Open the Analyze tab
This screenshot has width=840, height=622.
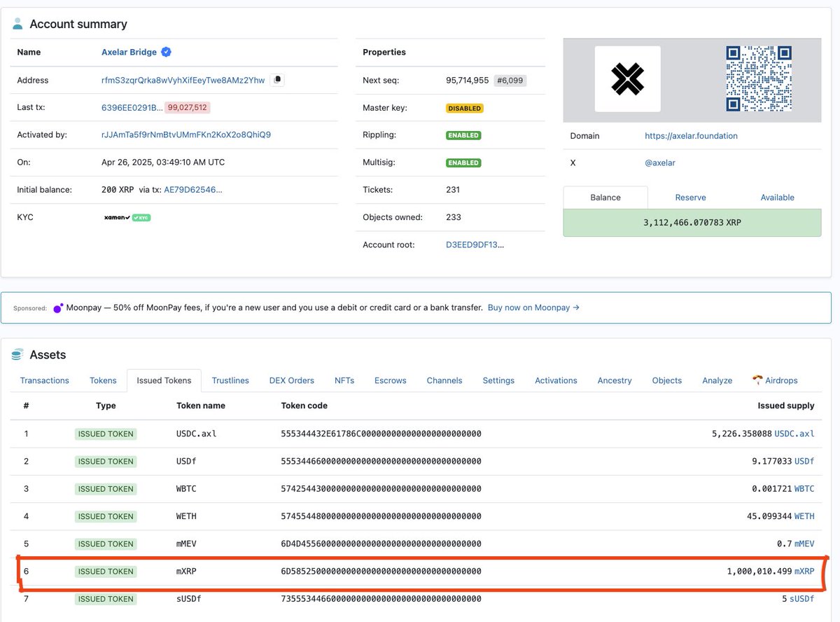pyautogui.click(x=717, y=380)
